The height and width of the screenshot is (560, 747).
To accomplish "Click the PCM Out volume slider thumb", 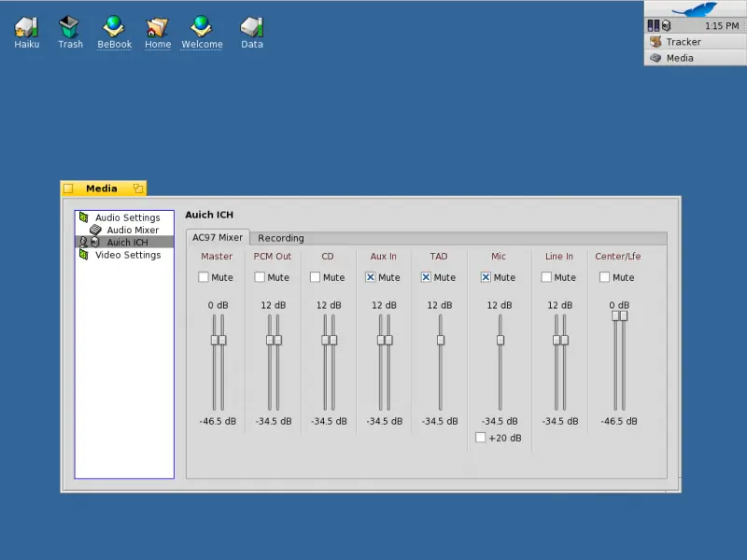I will pyautogui.click(x=274, y=340).
